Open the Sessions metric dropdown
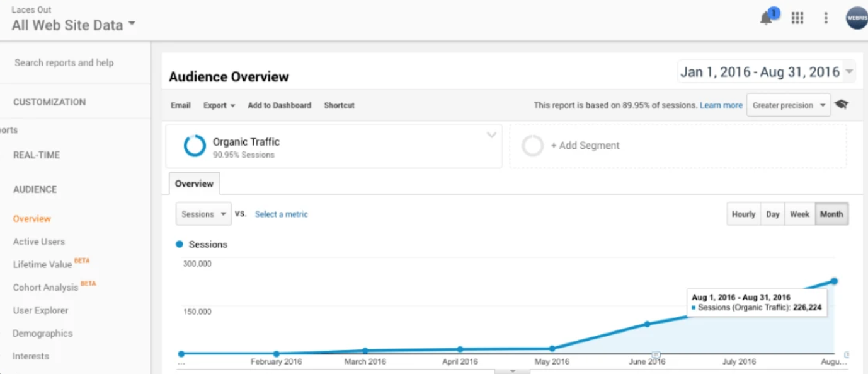This screenshot has height=374, width=868. (203, 214)
